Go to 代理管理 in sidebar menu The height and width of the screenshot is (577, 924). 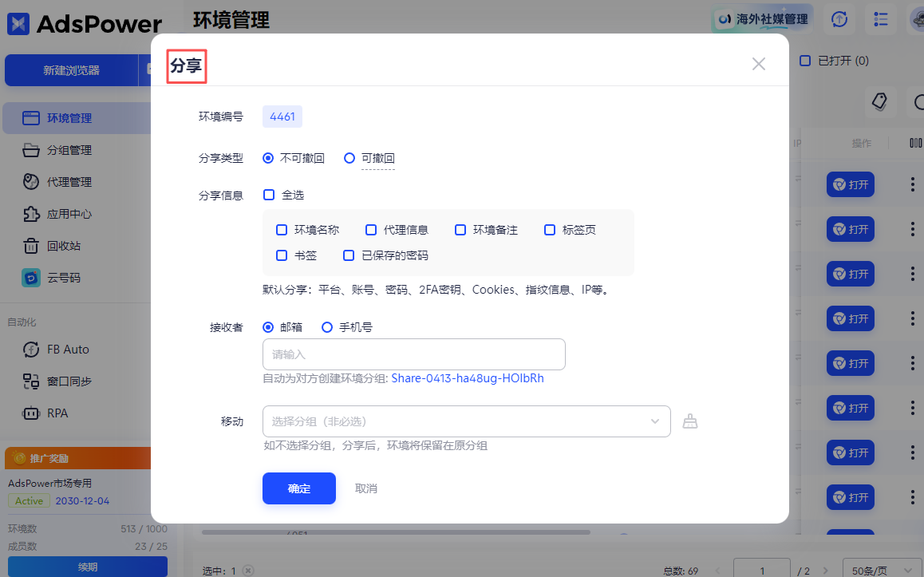(69, 182)
